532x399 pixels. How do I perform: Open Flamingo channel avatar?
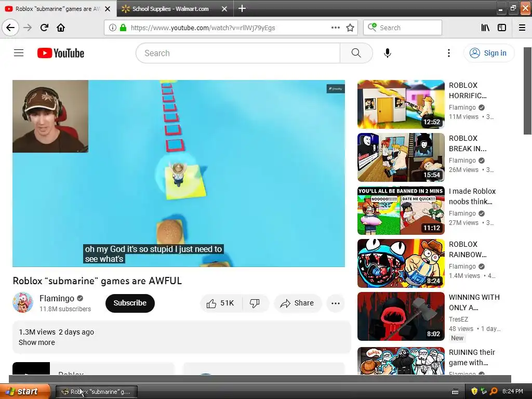click(x=23, y=302)
